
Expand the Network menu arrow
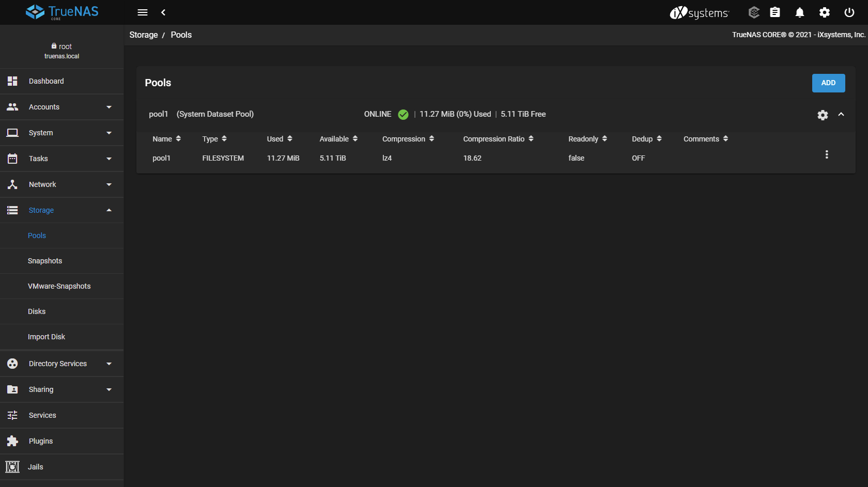[109, 184]
